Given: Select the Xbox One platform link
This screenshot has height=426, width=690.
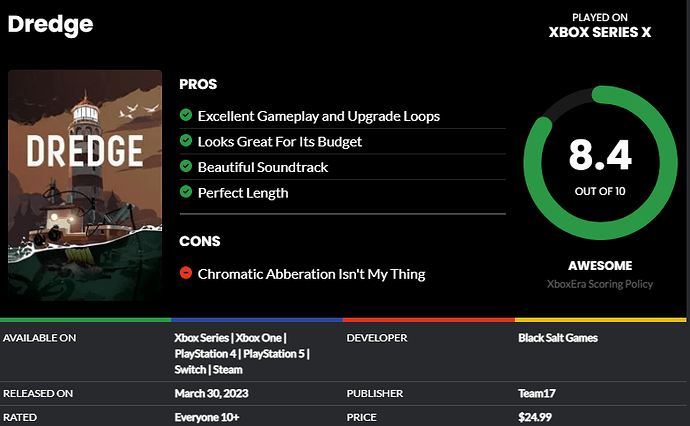Looking at the screenshot, I should click(258, 338).
